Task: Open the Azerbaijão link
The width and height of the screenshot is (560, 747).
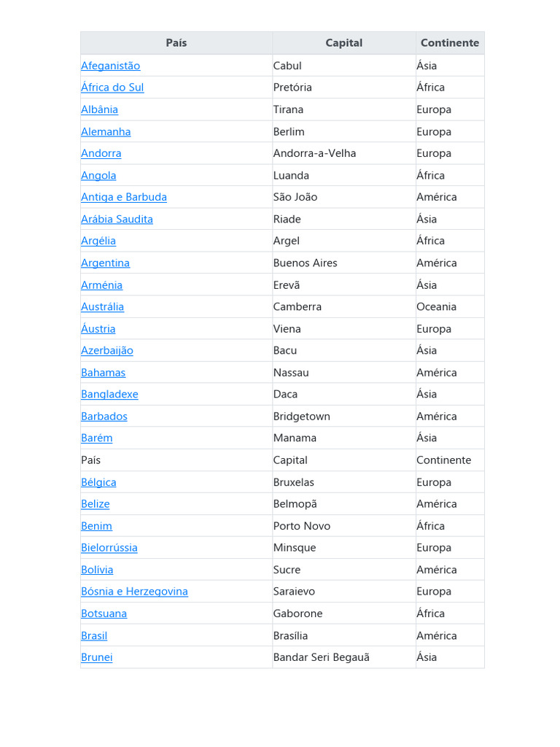Action: [107, 351]
